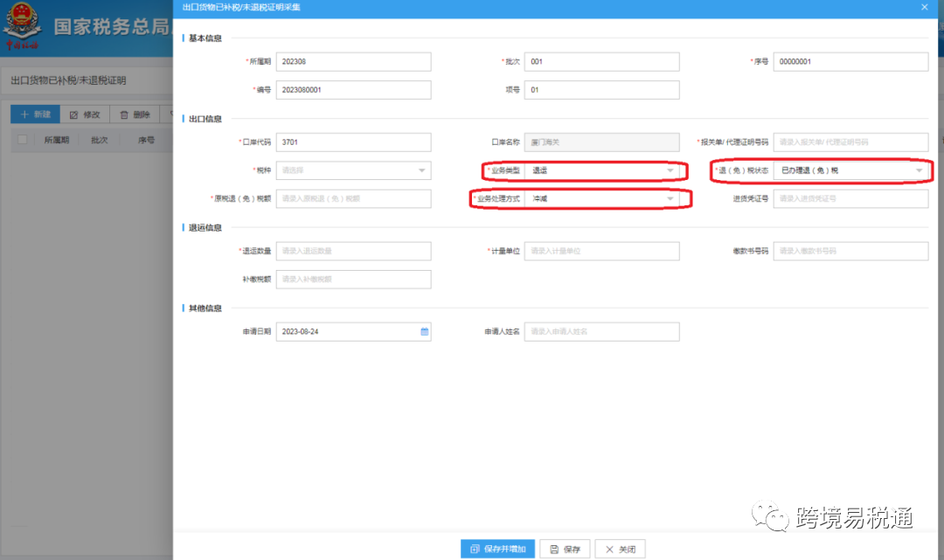Click 删除 button in background toolbar
The image size is (944, 560).
tap(135, 114)
